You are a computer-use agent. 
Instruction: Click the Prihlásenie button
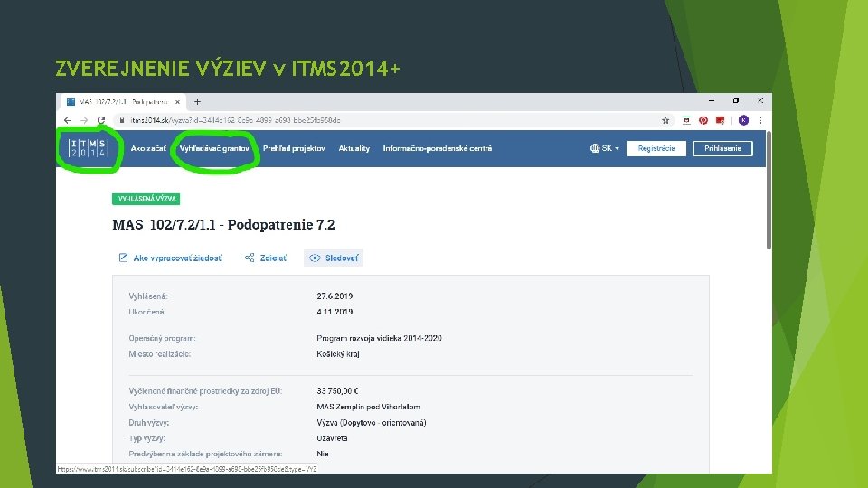tap(722, 148)
